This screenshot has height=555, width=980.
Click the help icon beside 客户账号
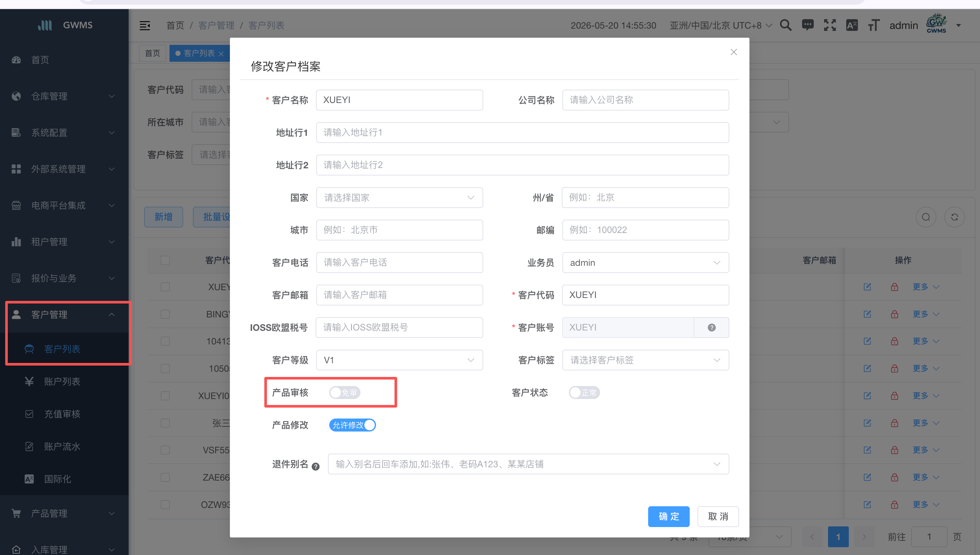[711, 328]
